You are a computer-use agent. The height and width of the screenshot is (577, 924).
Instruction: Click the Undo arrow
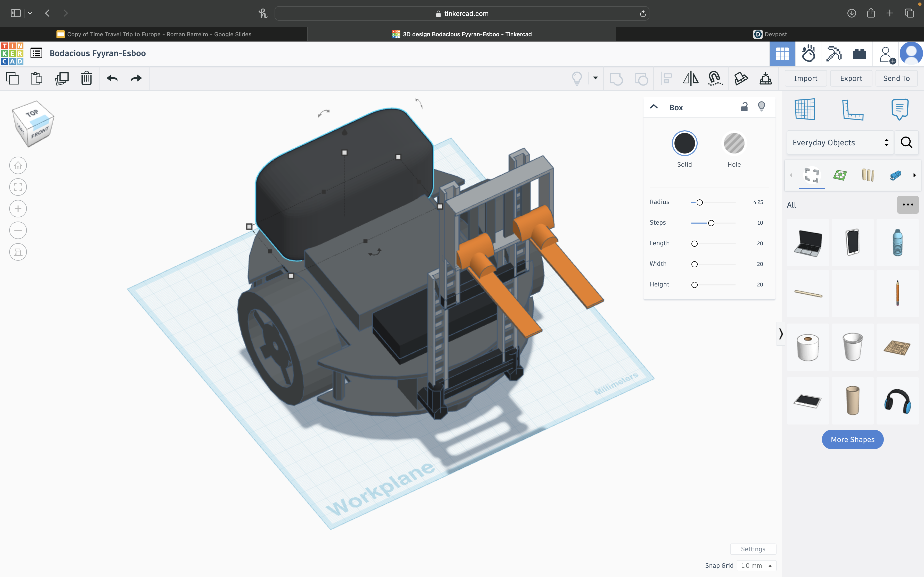tap(112, 78)
